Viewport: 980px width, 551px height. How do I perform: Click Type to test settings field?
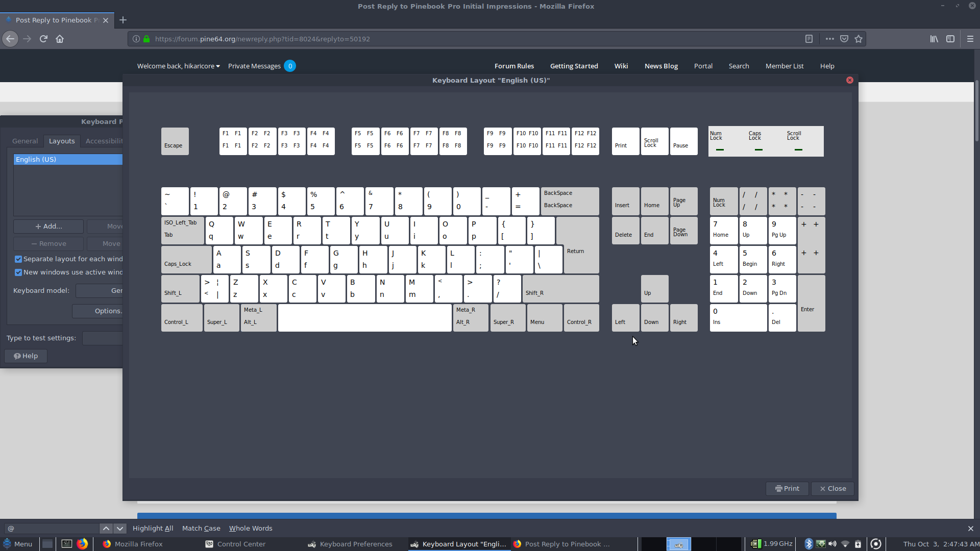[x=103, y=338]
